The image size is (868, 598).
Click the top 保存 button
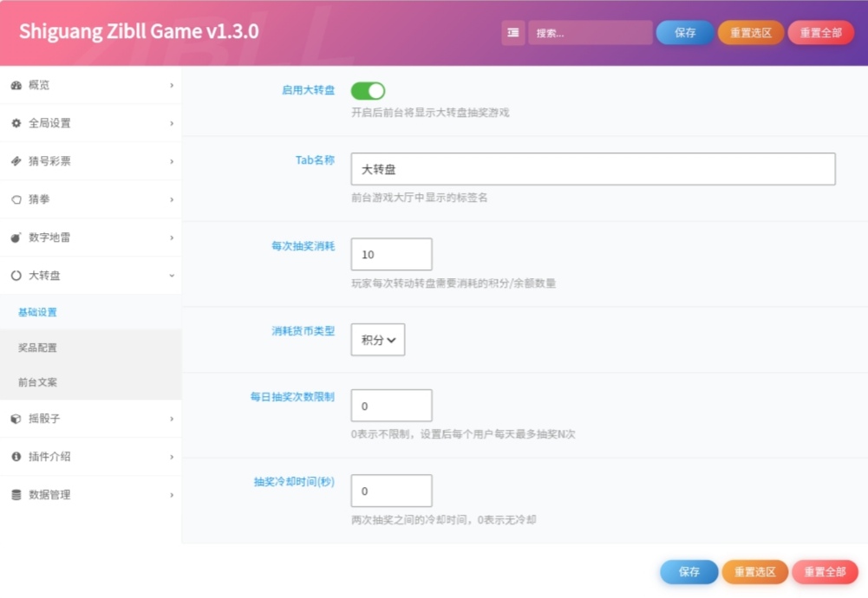tap(685, 33)
